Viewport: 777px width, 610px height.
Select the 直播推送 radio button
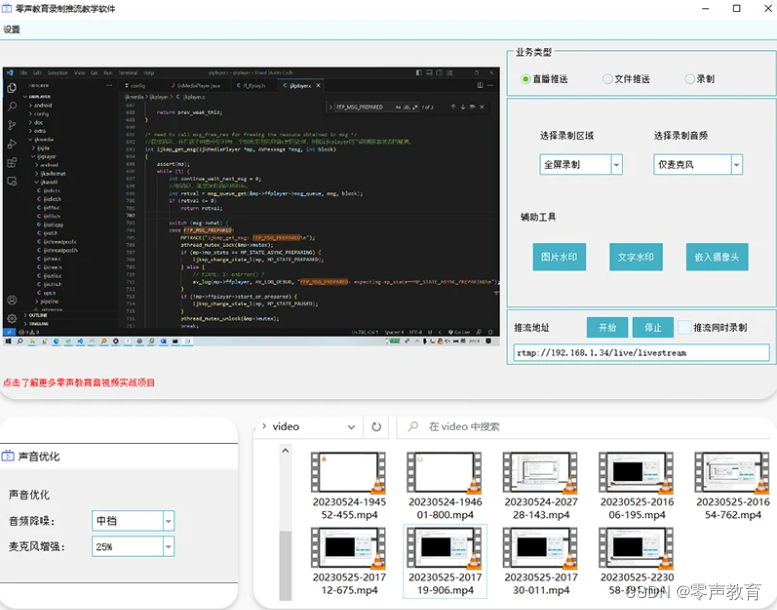pos(526,79)
